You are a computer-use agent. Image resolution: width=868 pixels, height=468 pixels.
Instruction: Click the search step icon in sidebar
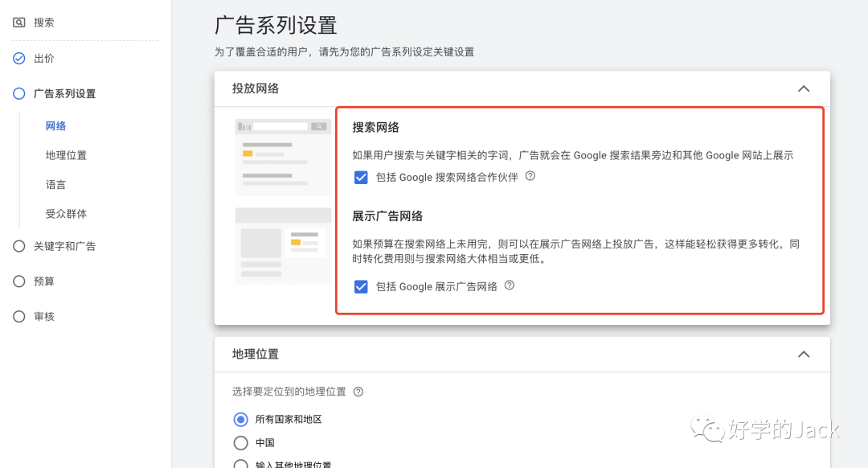[18, 23]
